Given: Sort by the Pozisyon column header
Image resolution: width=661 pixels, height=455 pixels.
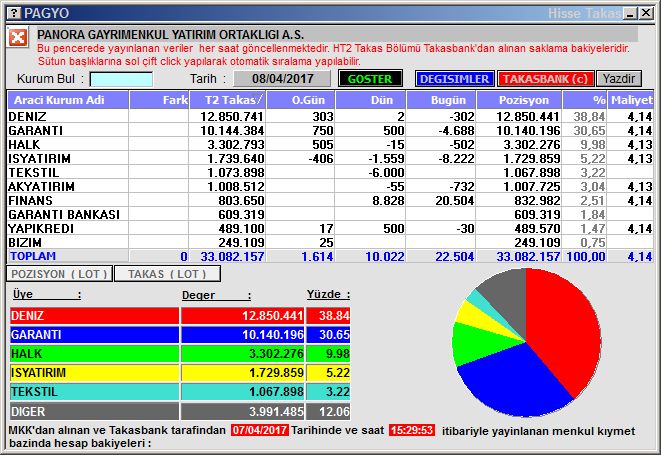Looking at the screenshot, I should tap(519, 100).
